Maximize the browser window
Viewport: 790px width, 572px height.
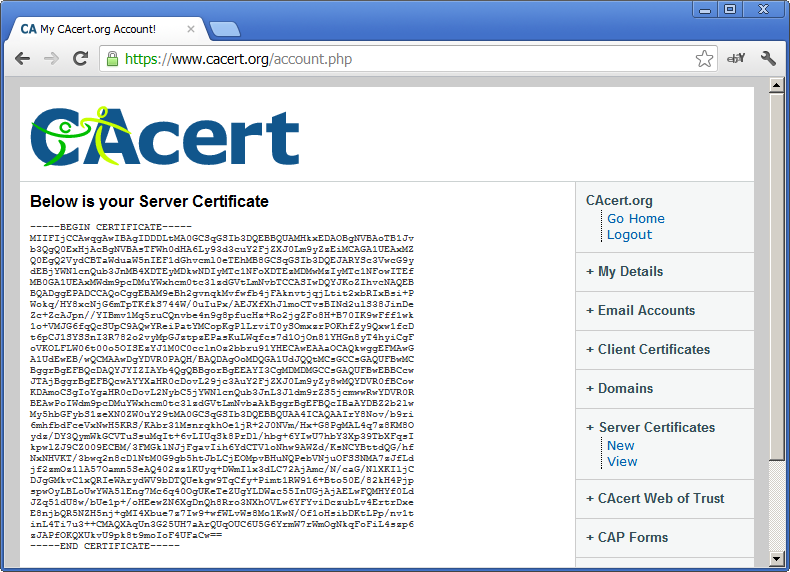730,9
